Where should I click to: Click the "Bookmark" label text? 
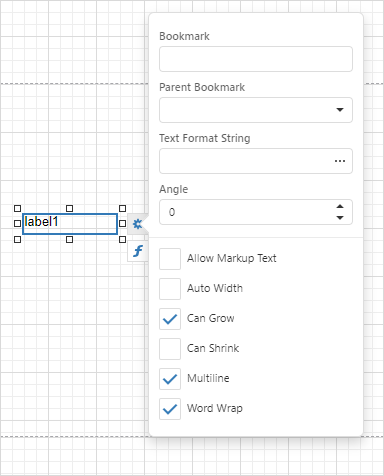pos(184,36)
